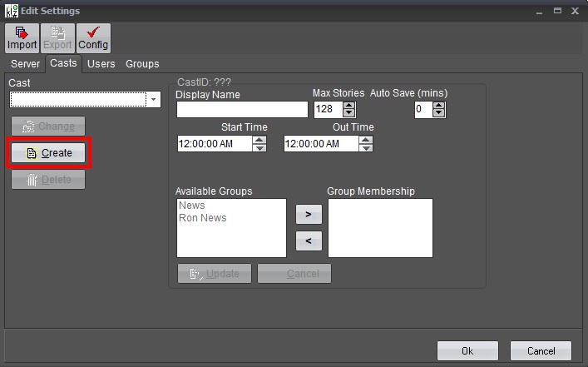Click the Start Time field

[x=215, y=144]
